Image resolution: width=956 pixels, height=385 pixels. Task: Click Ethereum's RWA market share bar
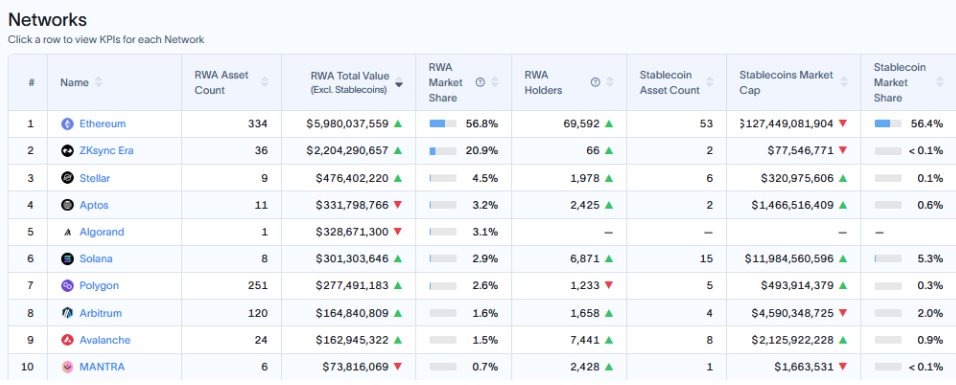point(443,124)
